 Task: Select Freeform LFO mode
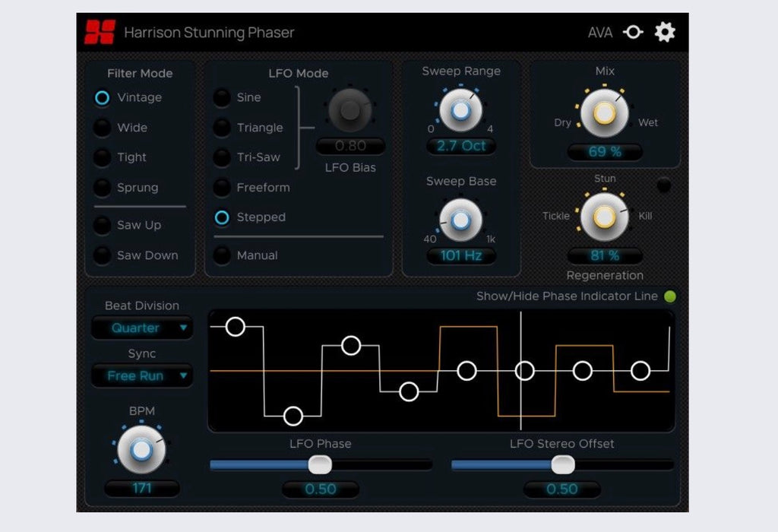tap(222, 188)
